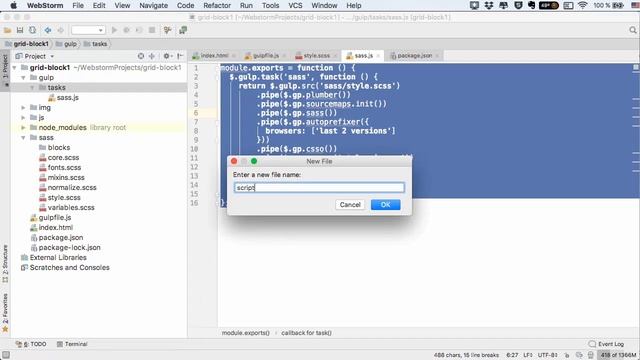This screenshot has height=360, width=640.
Task: Select package-lock.json in the tree
Action: [65, 247]
